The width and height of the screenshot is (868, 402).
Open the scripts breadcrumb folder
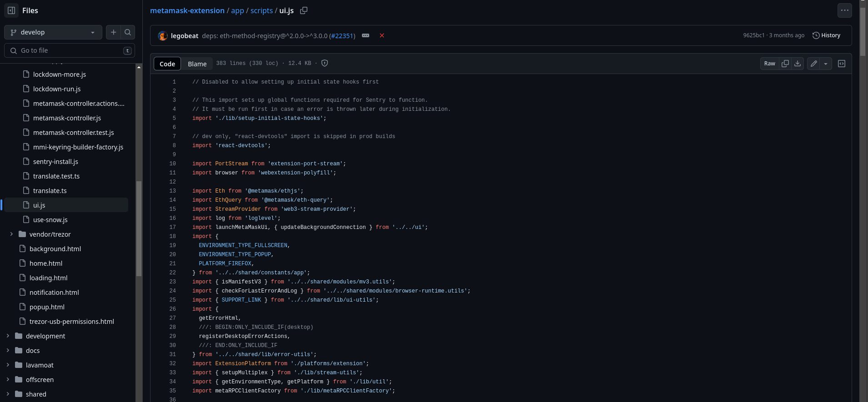click(261, 10)
